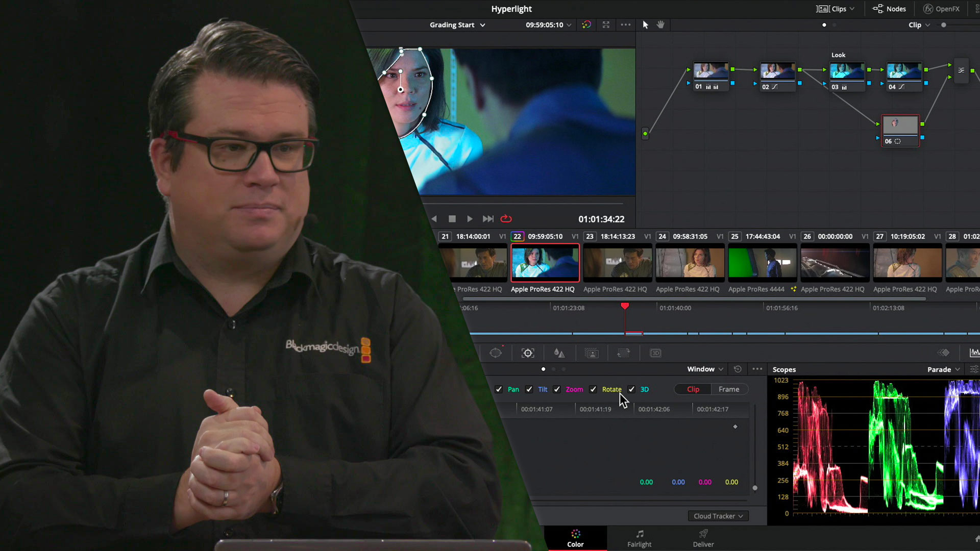
Task: Open the Clip node mode dropdown
Action: tap(919, 25)
